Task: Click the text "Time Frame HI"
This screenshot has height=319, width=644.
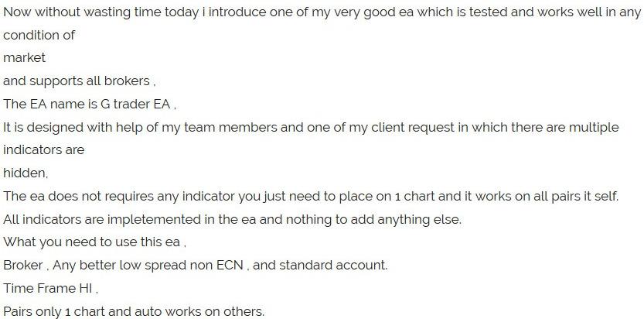Action: click(50, 288)
